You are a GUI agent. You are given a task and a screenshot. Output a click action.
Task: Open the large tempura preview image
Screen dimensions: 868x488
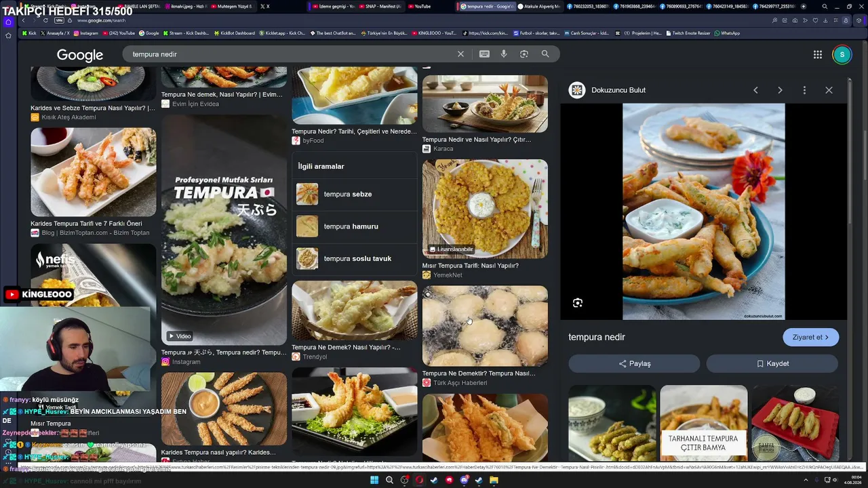[704, 211]
